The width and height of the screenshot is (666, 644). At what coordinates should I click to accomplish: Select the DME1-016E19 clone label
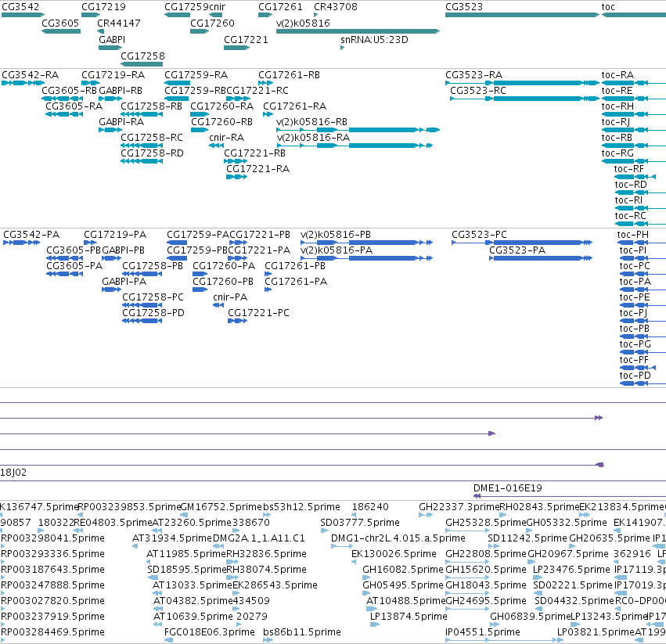[x=508, y=488]
